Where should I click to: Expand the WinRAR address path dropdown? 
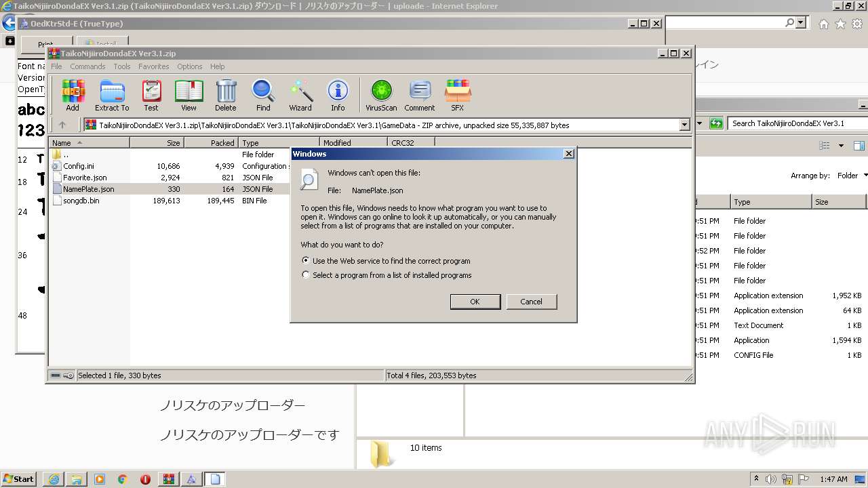(x=684, y=125)
